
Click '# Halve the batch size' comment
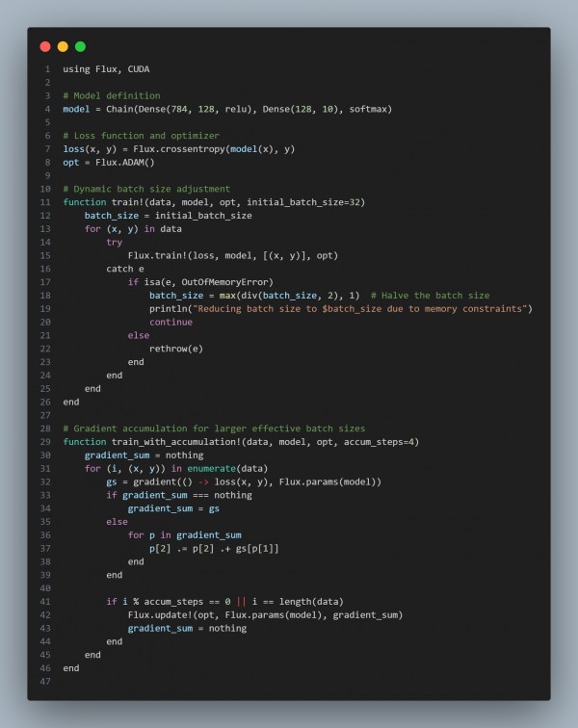431,296
